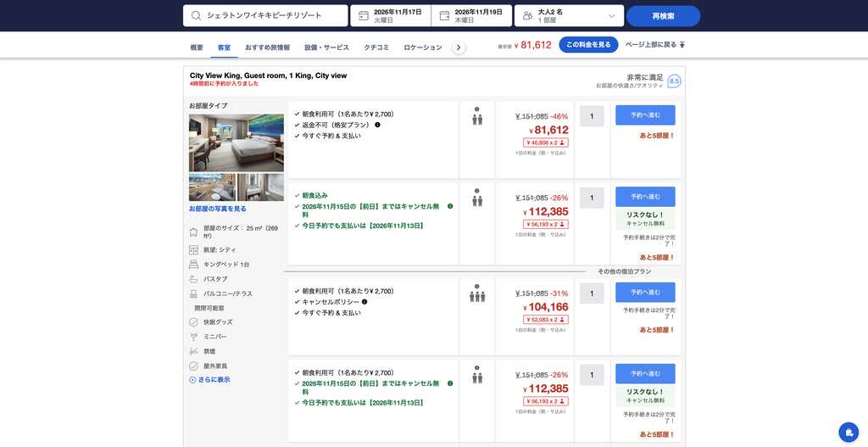Click 予約へ進む for 朝食込み plan
Screen dimensions: 868x447
pos(645,197)
